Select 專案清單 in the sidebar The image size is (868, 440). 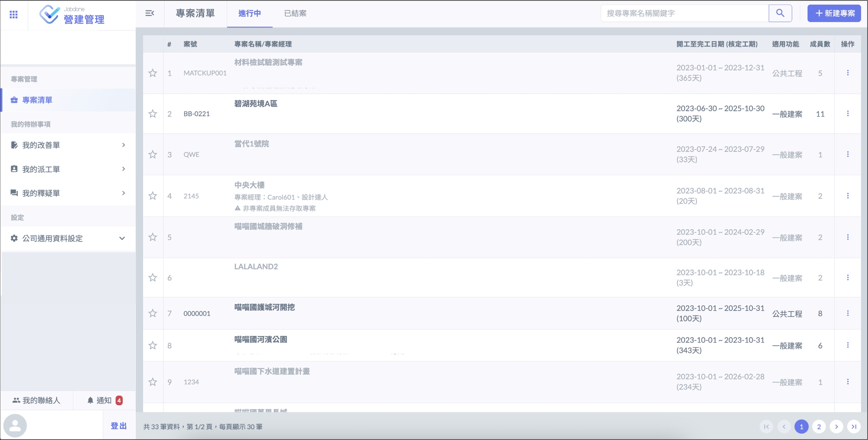pyautogui.click(x=37, y=100)
